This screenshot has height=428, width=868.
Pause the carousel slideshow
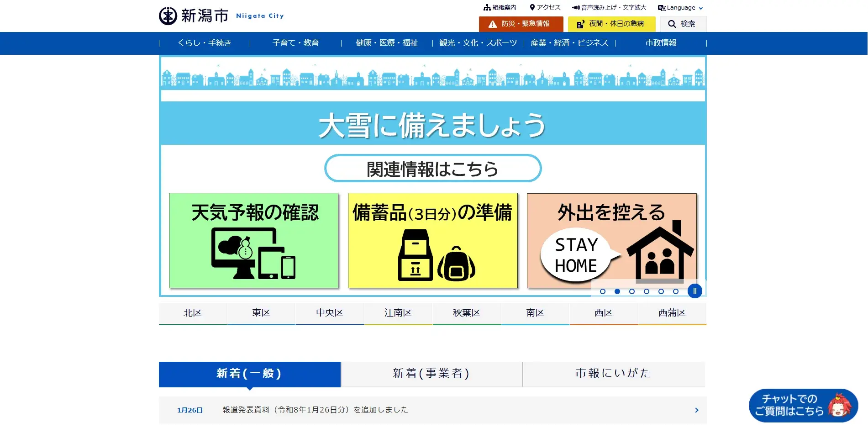click(x=694, y=291)
